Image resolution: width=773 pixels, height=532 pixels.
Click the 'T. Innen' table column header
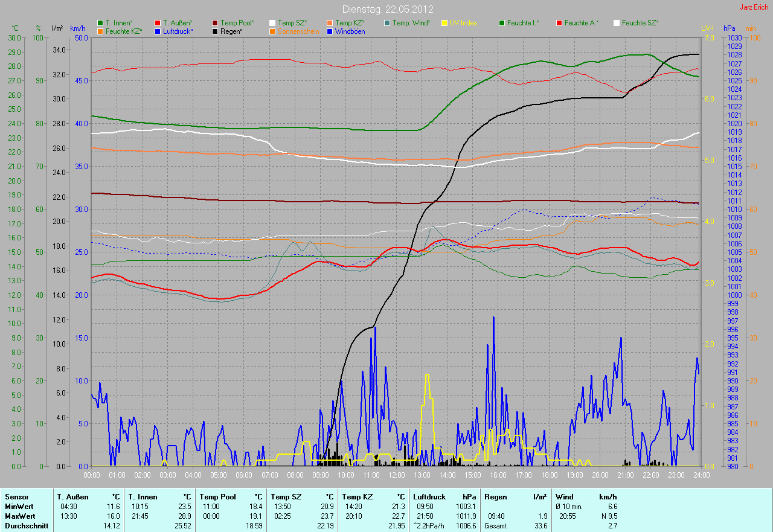tap(143, 497)
